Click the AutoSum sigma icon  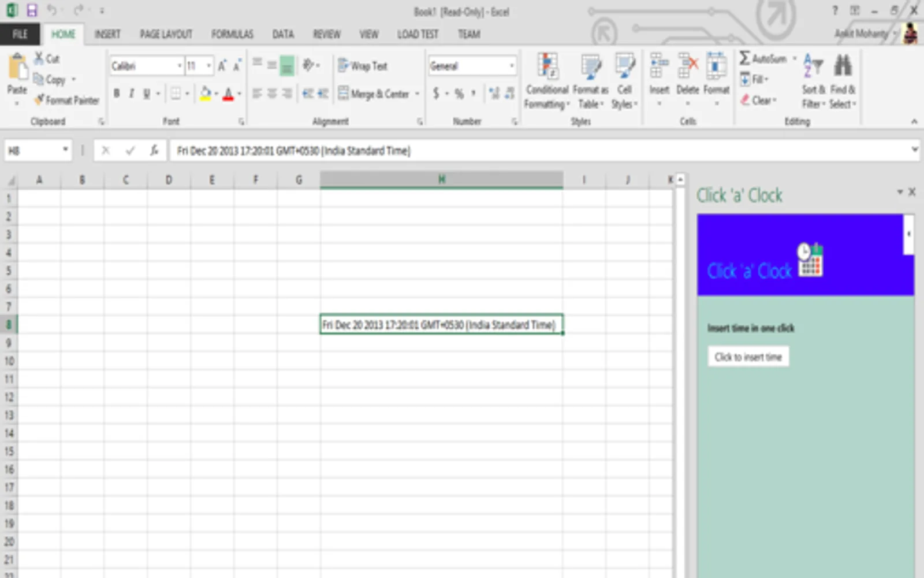click(745, 58)
